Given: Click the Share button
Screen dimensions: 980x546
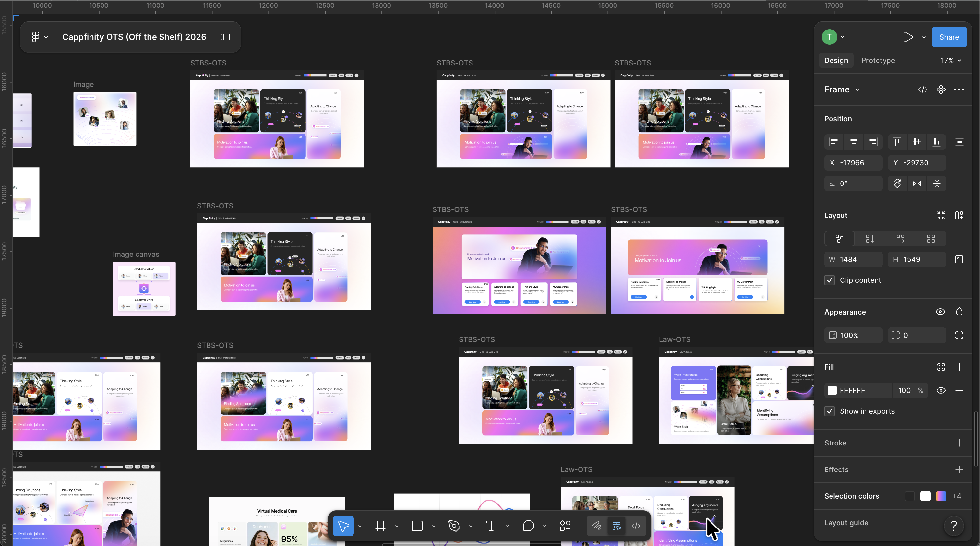Looking at the screenshot, I should pos(949,37).
